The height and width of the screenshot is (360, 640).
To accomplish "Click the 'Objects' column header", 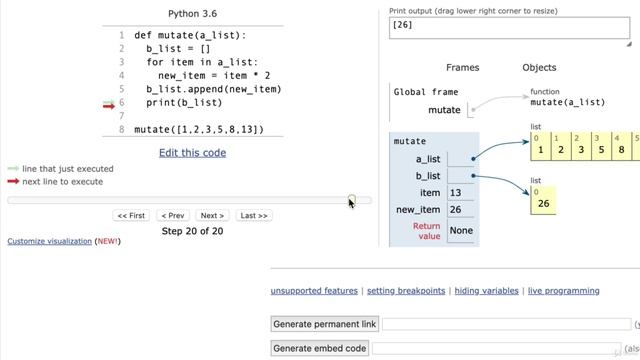I will [x=539, y=67].
